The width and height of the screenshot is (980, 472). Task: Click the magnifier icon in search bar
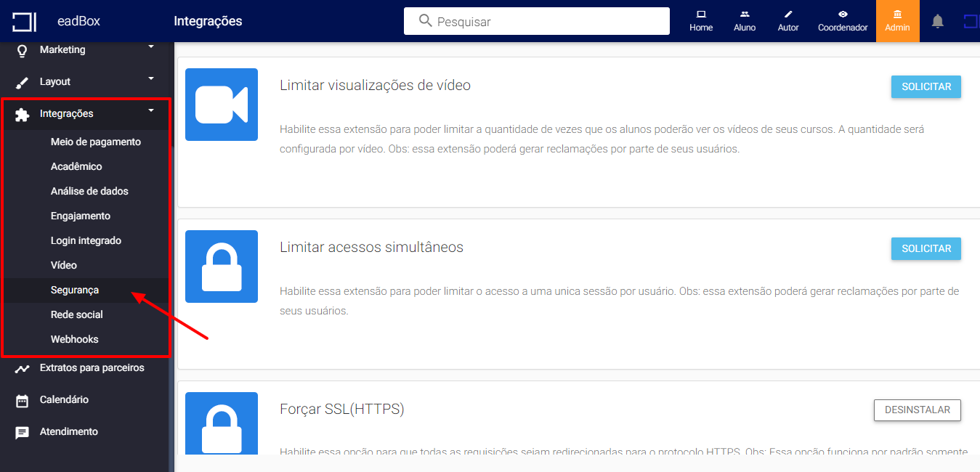(426, 21)
